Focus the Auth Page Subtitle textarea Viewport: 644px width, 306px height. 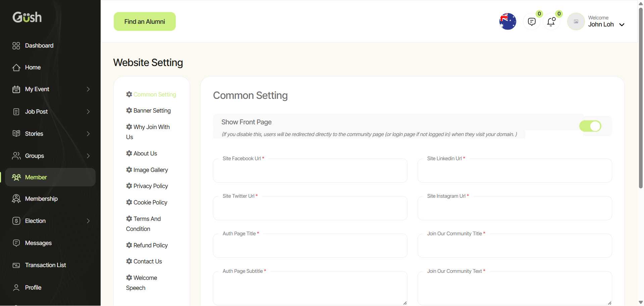[310, 288]
